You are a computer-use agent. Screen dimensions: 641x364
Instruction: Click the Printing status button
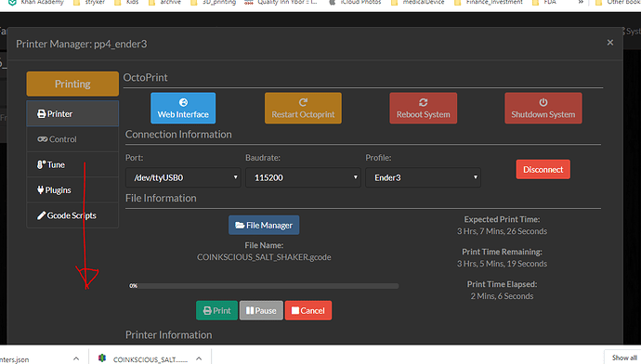[72, 84]
